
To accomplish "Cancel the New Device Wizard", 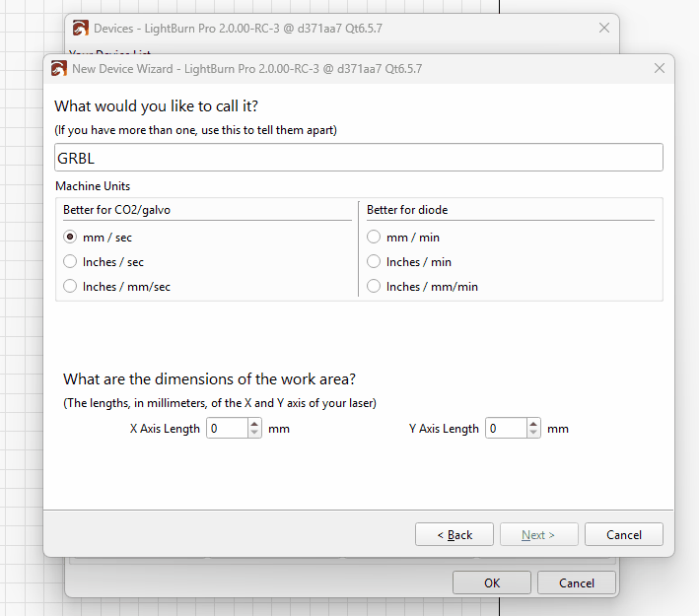I will tap(624, 534).
